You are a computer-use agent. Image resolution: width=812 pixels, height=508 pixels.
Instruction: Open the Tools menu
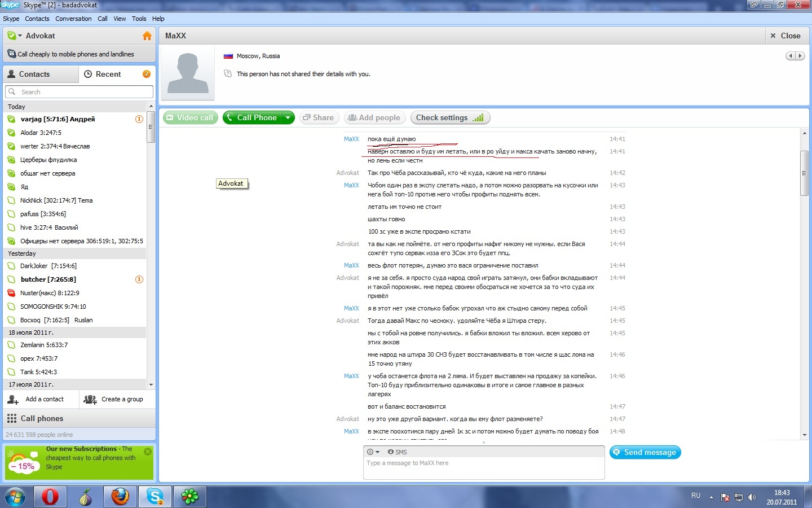[x=139, y=19]
